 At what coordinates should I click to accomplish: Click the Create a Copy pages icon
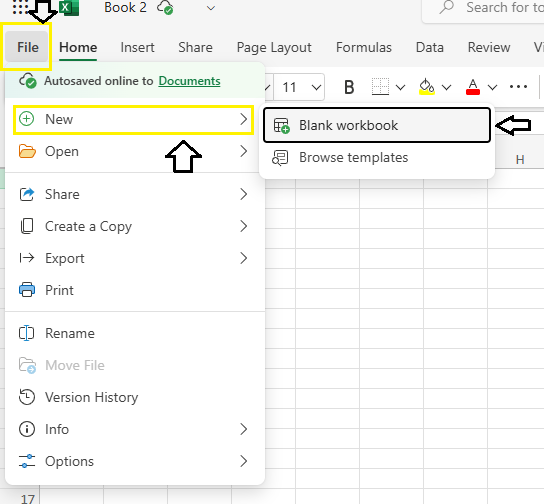coord(27,226)
